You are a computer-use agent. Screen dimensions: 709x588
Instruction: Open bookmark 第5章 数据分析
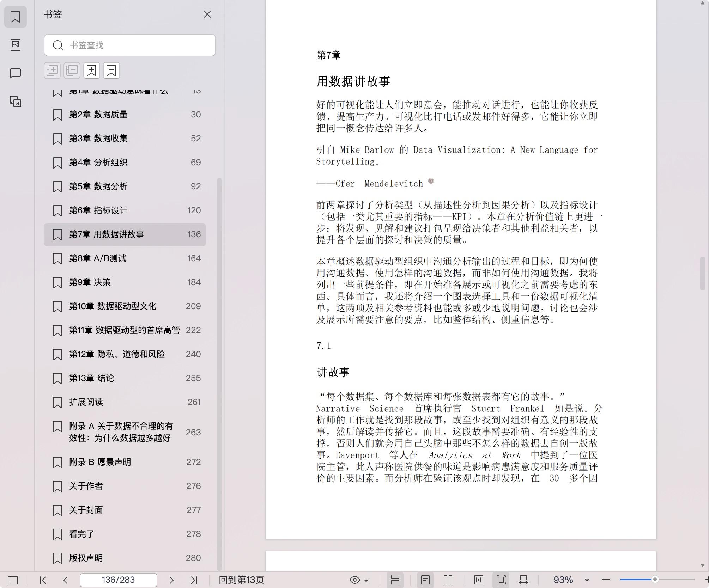point(125,186)
